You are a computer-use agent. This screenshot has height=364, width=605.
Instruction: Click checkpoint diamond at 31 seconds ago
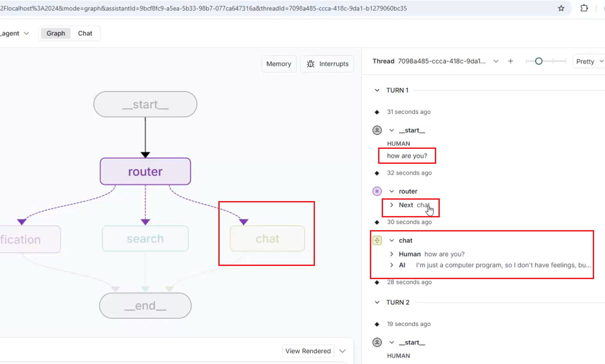tap(377, 112)
